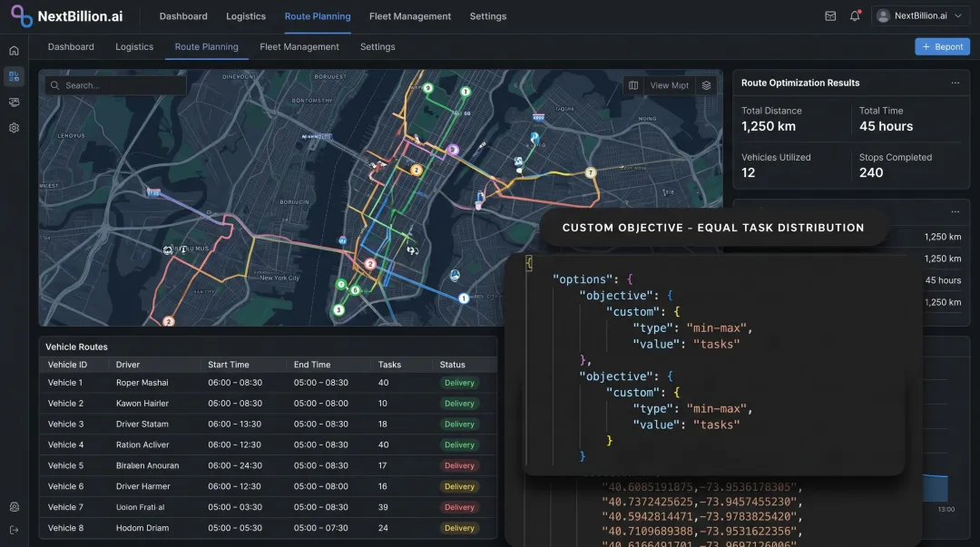Click the search magnifier icon on map

click(55, 85)
